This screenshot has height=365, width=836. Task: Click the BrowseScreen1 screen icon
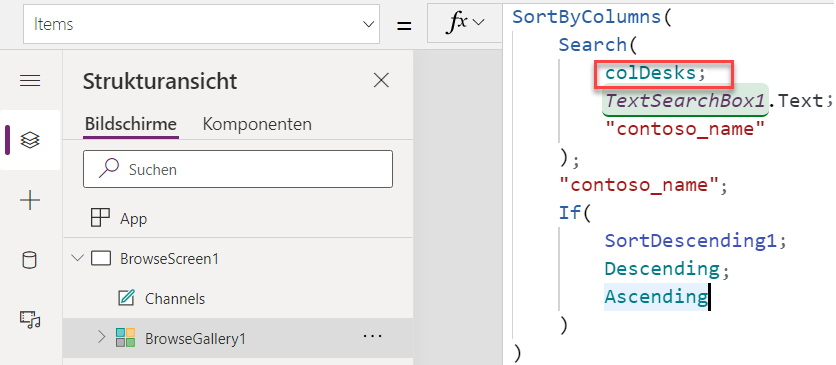pyautogui.click(x=101, y=259)
